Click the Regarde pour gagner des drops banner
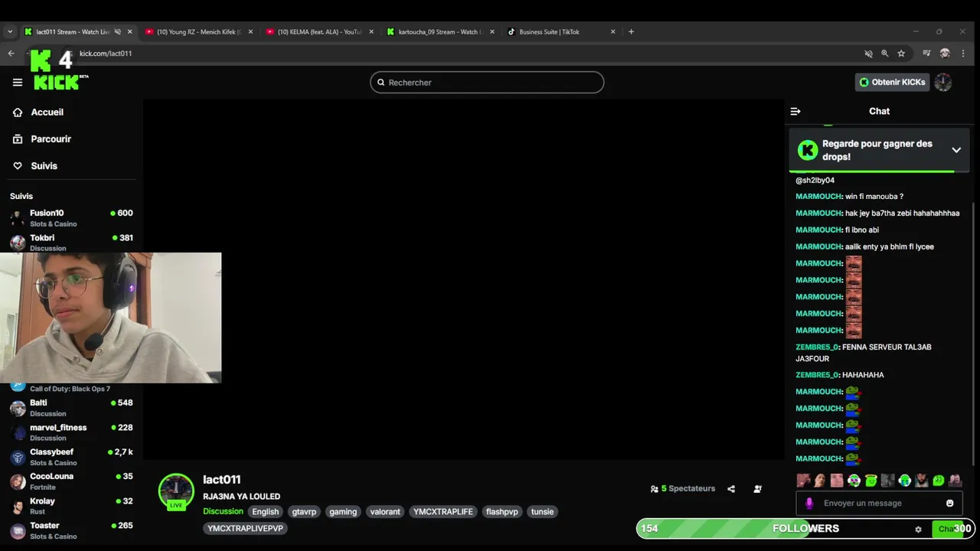 pyautogui.click(x=879, y=150)
